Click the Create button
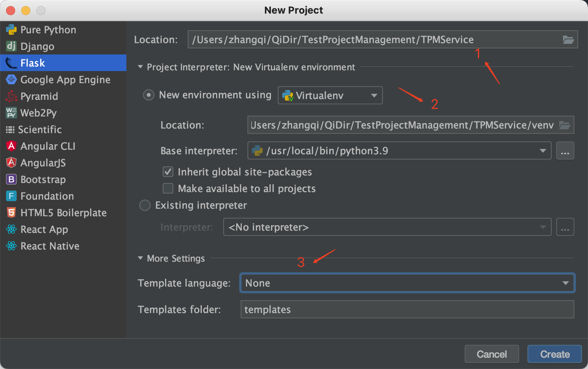 point(555,354)
